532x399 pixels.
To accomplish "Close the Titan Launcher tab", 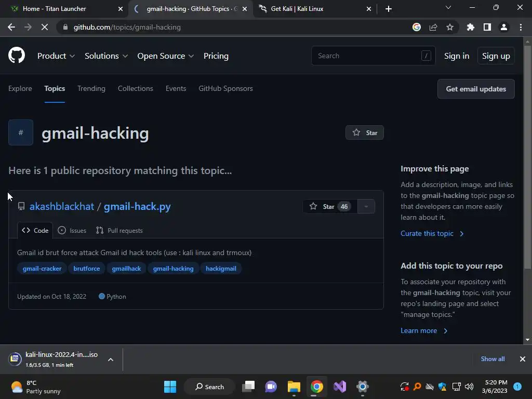I will (121, 9).
